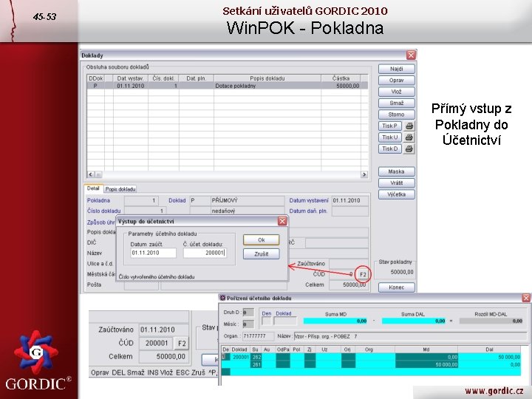Click the printer icon next to Tisk P
The image size is (532, 399).
coord(409,126)
